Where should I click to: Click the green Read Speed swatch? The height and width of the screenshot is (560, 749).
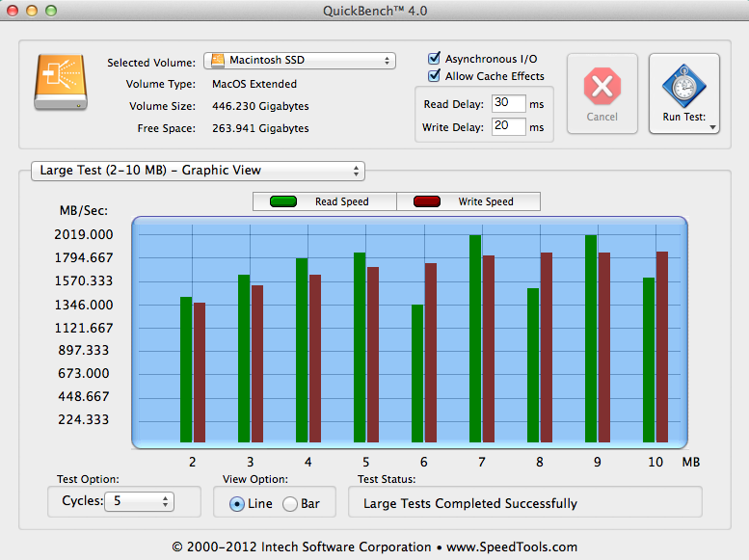coord(283,201)
